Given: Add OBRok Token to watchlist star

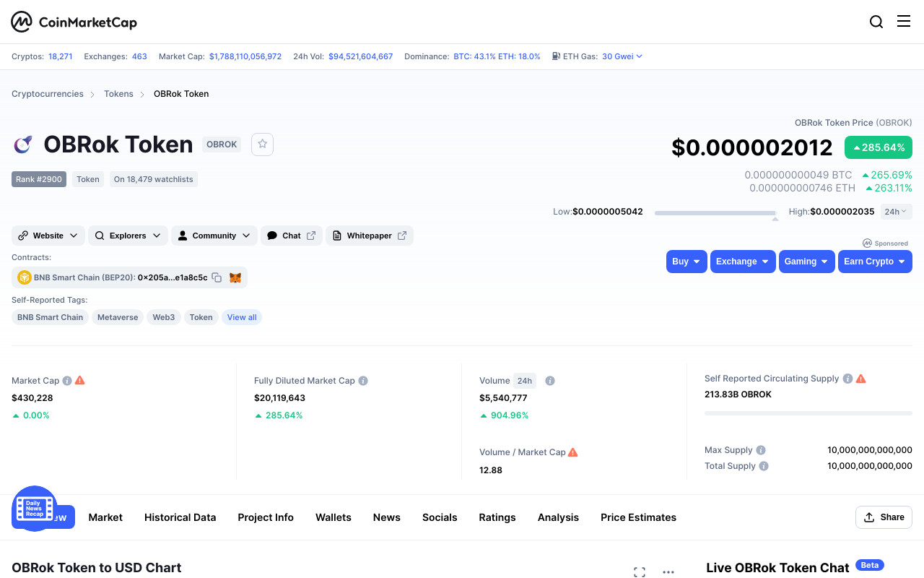Looking at the screenshot, I should [x=263, y=144].
